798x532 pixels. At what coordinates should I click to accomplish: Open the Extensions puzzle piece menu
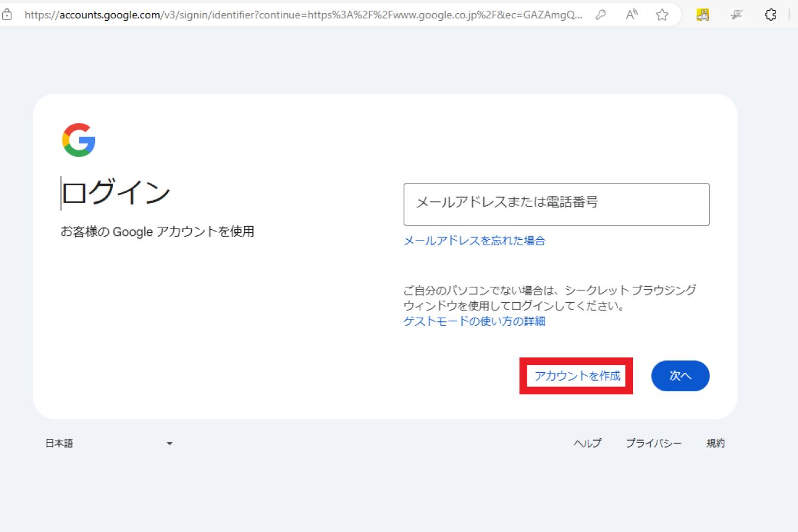tap(771, 15)
